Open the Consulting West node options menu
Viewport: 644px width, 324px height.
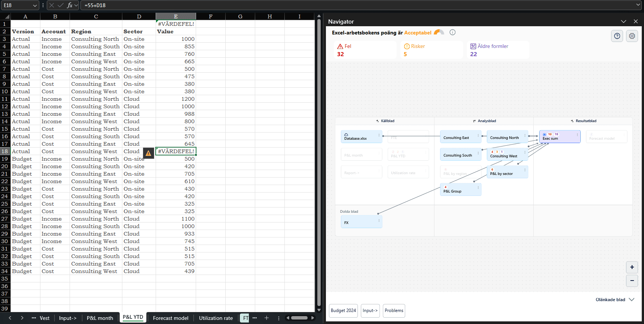pyautogui.click(x=525, y=152)
